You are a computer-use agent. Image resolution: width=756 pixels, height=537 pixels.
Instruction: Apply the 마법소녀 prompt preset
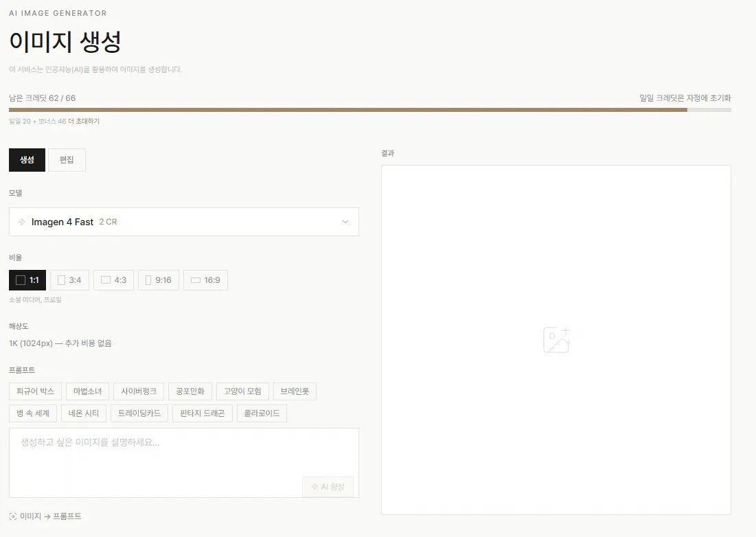88,391
